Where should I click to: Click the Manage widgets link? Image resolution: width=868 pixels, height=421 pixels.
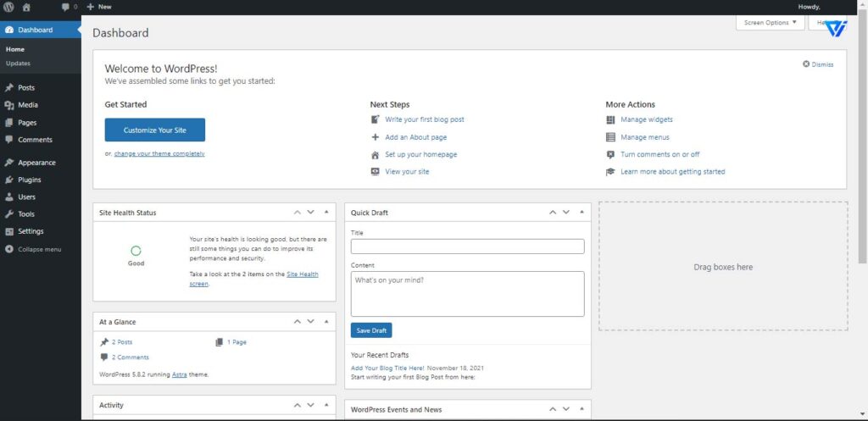coord(647,119)
